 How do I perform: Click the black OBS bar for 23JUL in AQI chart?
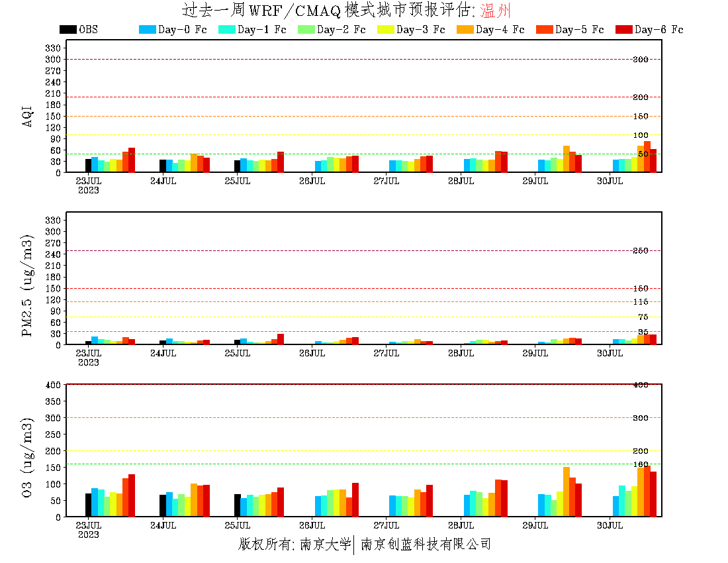pyautogui.click(x=88, y=166)
